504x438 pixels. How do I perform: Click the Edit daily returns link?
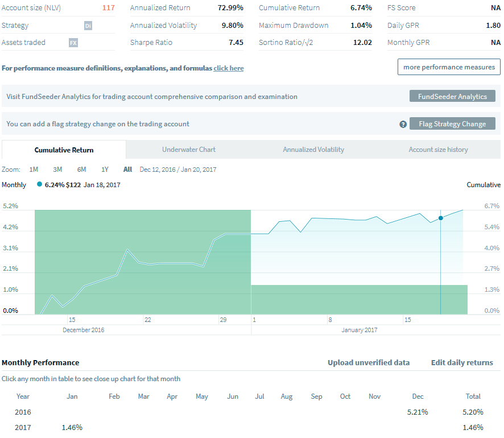point(462,363)
